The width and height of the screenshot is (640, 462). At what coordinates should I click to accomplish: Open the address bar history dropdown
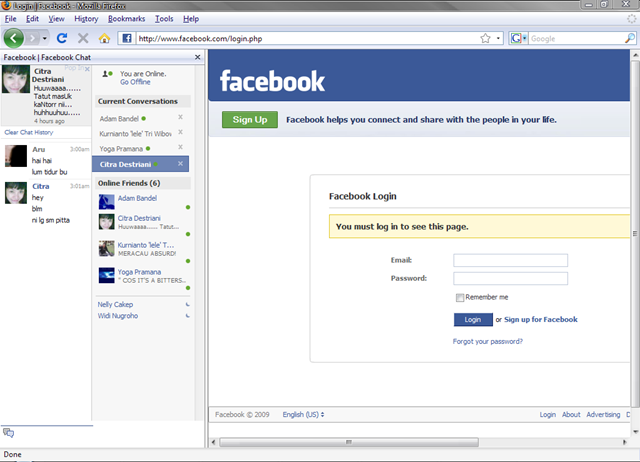coord(498,38)
